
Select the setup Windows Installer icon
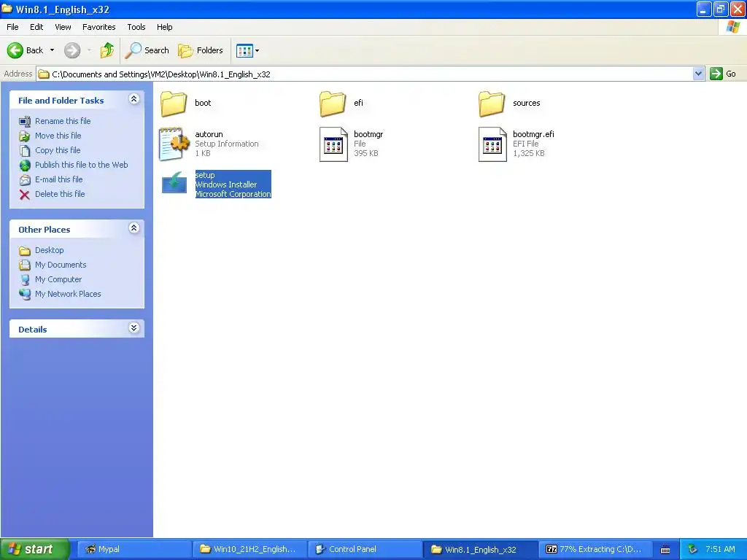(x=174, y=183)
